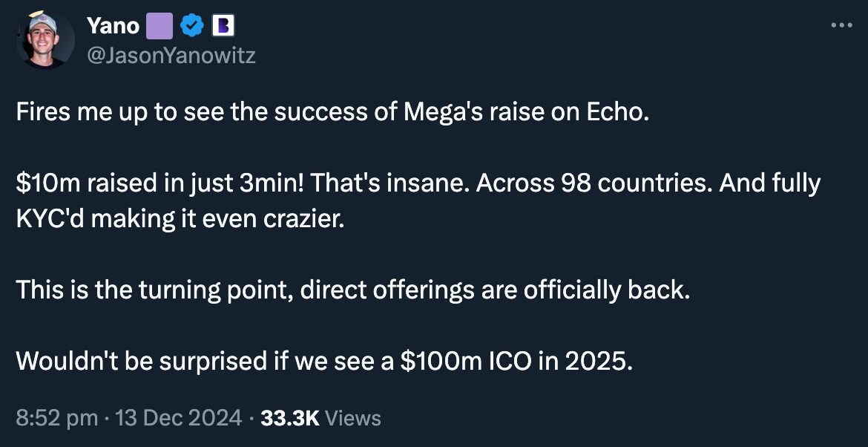
Task: Click the "This is the turning point" line
Action: [353, 290]
